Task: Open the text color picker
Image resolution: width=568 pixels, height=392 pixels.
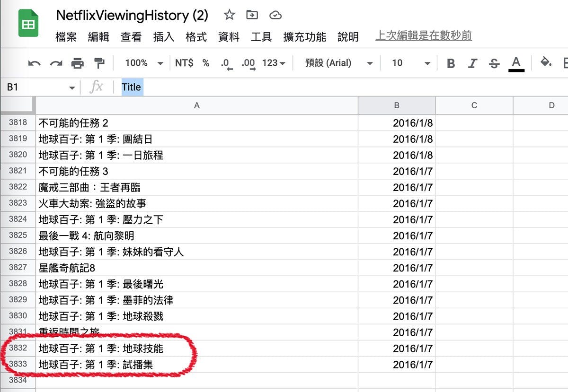Action: pos(516,63)
